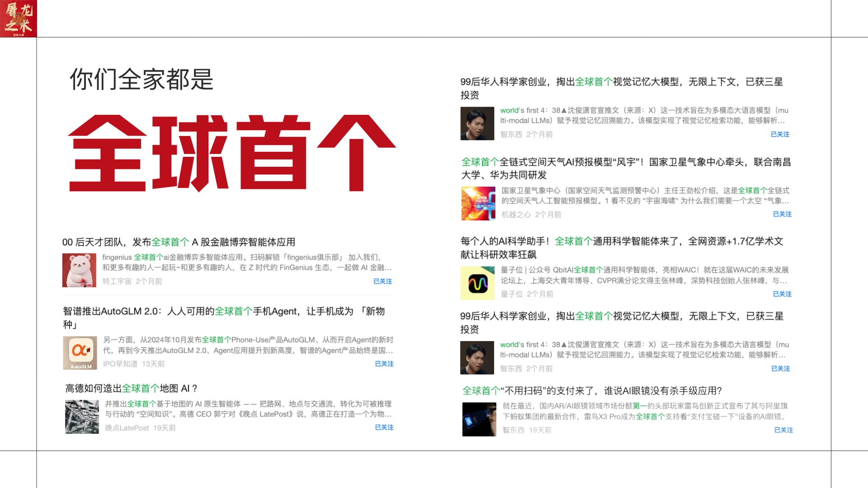Image resolution: width=868 pixels, height=488 pixels.
Task: Click the 量子位 source name under the snippet
Action: [511, 294]
